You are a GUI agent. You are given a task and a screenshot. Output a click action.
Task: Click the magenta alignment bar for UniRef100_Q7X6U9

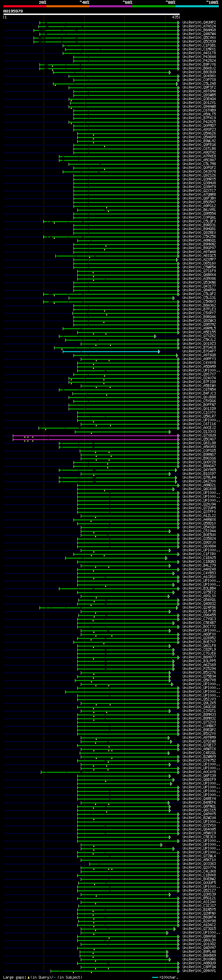(96, 436)
